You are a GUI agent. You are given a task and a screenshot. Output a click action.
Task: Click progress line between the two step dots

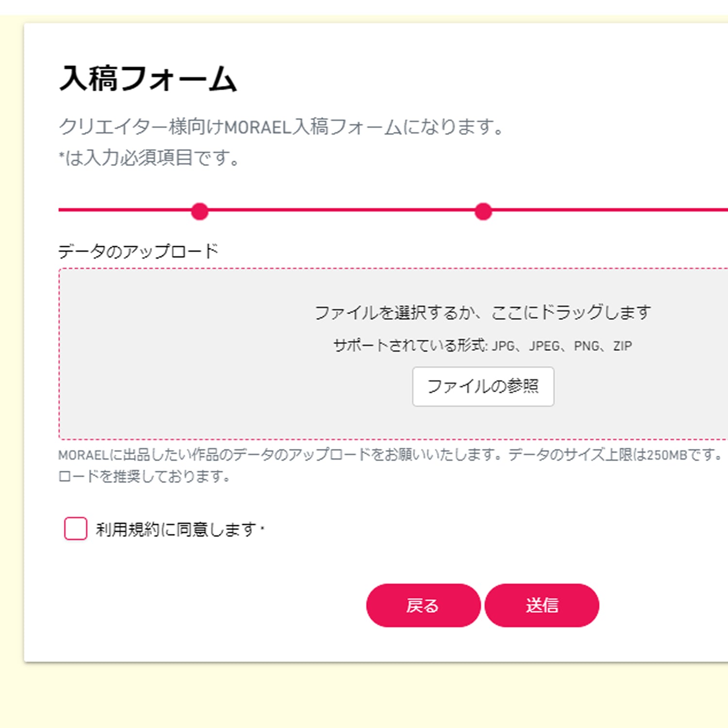coord(340,210)
